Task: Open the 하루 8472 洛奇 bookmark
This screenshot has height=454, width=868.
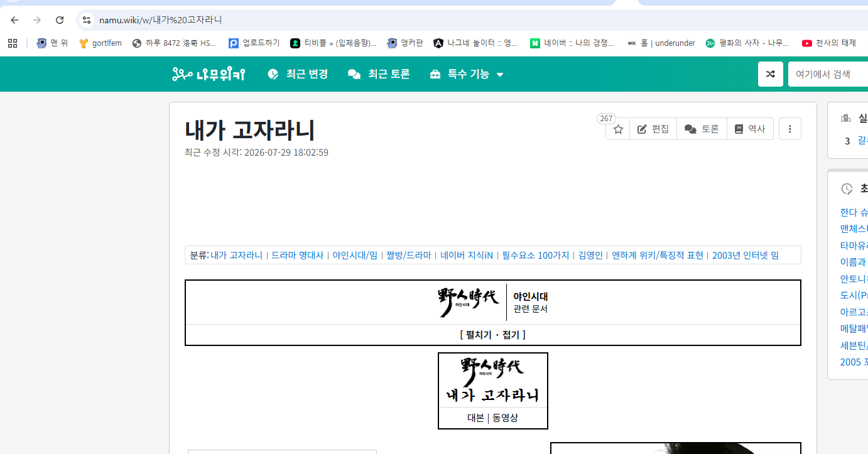Action: (x=174, y=43)
